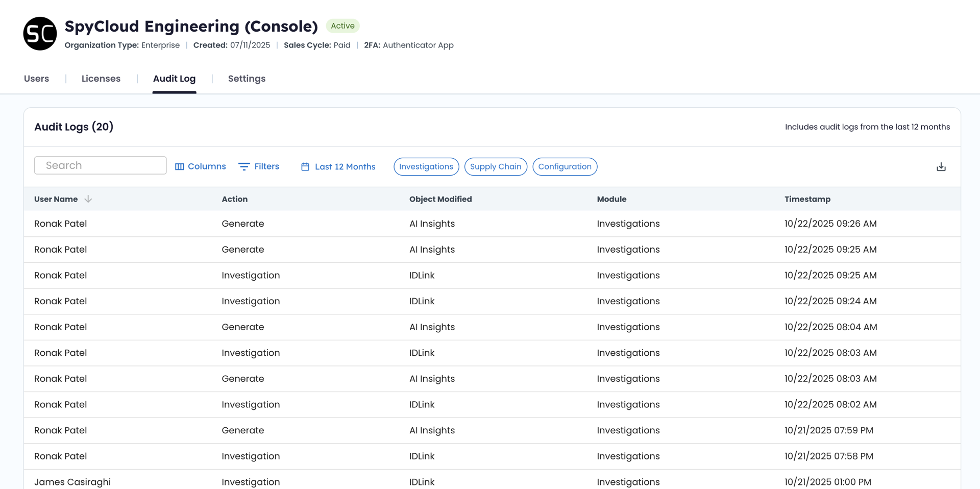
Task: Click the Sales Cycle: Paid label
Action: 317,45
